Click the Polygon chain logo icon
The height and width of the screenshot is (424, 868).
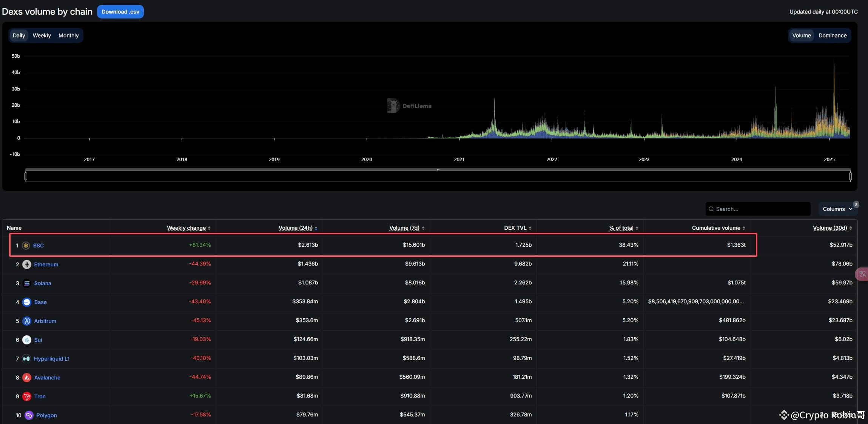tap(29, 415)
